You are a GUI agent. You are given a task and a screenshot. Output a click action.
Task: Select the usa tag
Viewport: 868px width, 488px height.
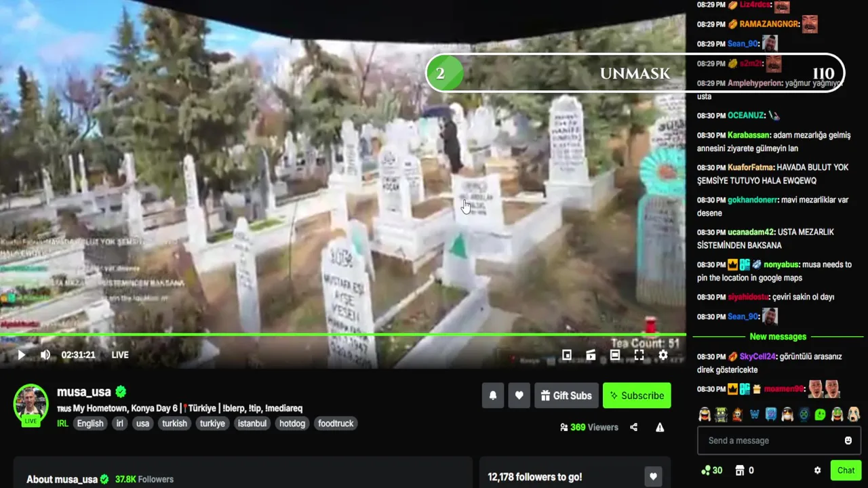coord(142,423)
